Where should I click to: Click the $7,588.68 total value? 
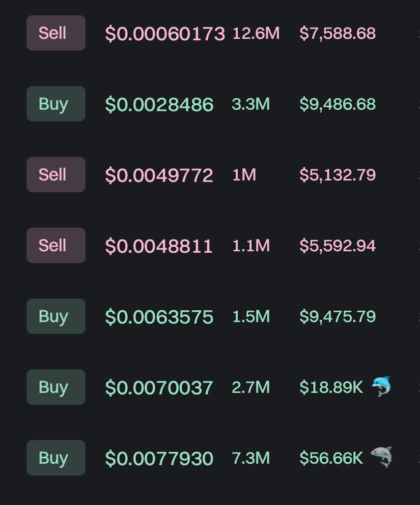[x=337, y=33]
